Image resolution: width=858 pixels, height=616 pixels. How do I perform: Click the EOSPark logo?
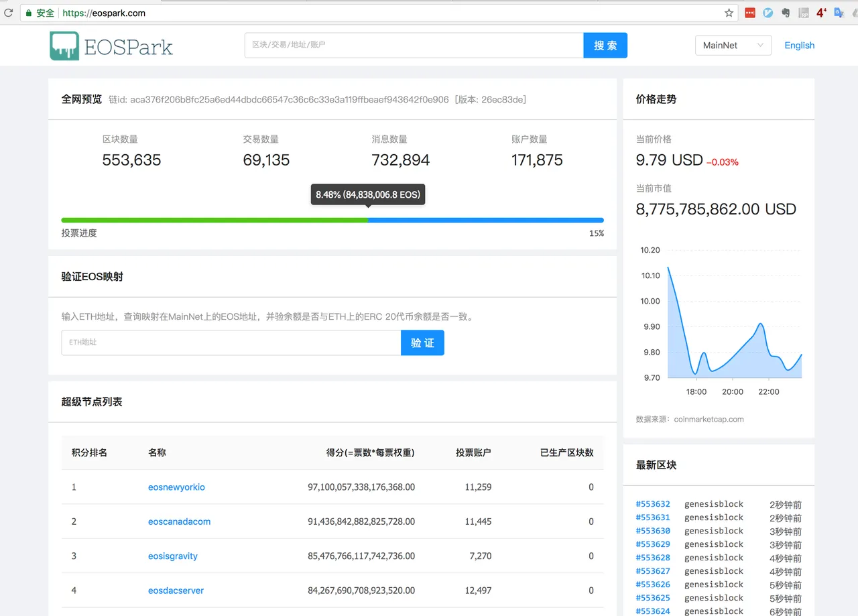point(111,46)
